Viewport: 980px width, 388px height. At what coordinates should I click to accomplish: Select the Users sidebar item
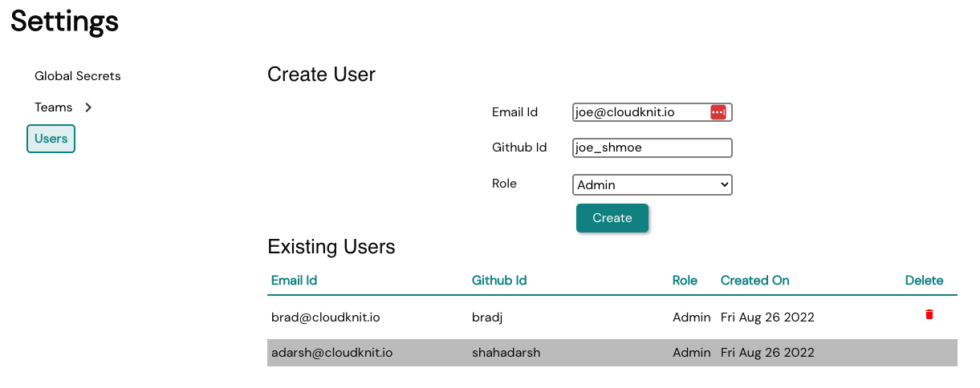[x=51, y=139]
